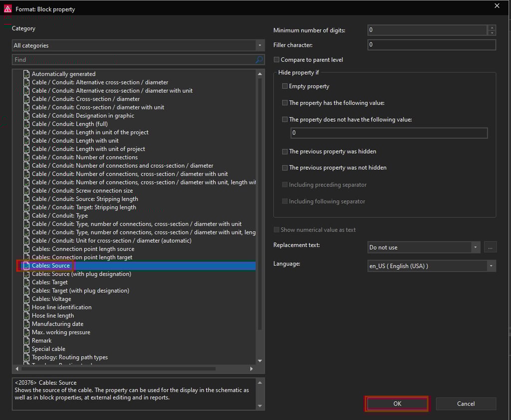Click the document icon beside Cables: Target
Screen dimensions: 511x420
point(27,282)
